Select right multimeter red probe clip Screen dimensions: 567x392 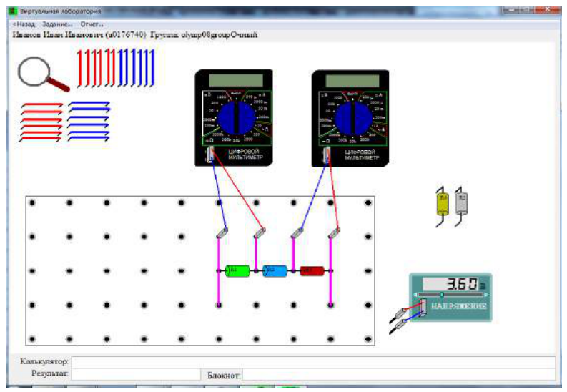pos(334,233)
